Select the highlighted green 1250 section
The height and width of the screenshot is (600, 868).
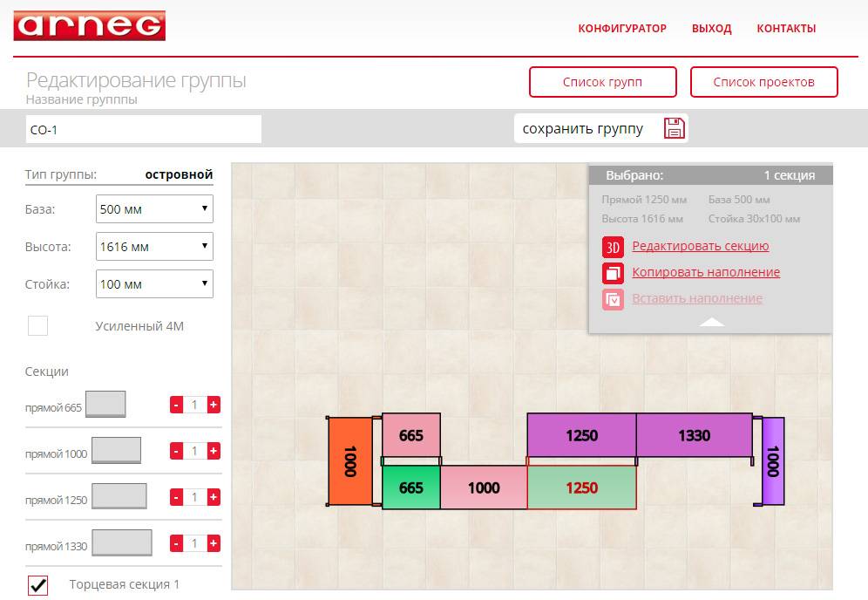[x=582, y=487]
